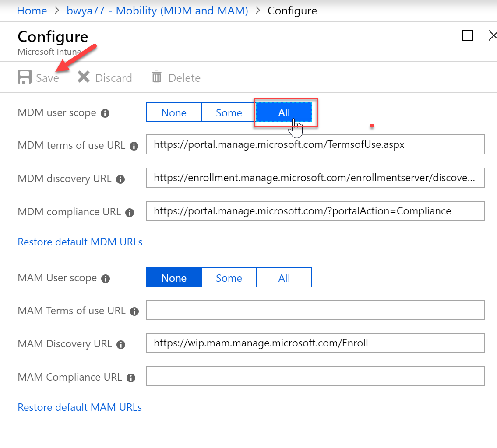The width and height of the screenshot is (497, 448).
Task: Click the Discard label in toolbar
Action: (113, 78)
